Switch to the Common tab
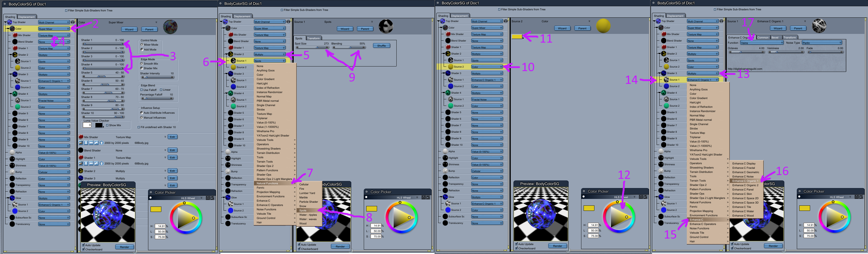 (763, 37)
